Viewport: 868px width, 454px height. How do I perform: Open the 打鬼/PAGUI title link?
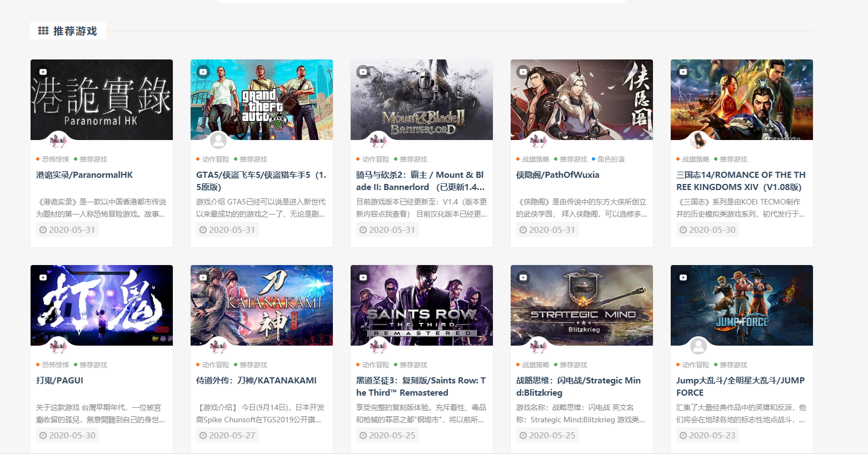tap(59, 381)
